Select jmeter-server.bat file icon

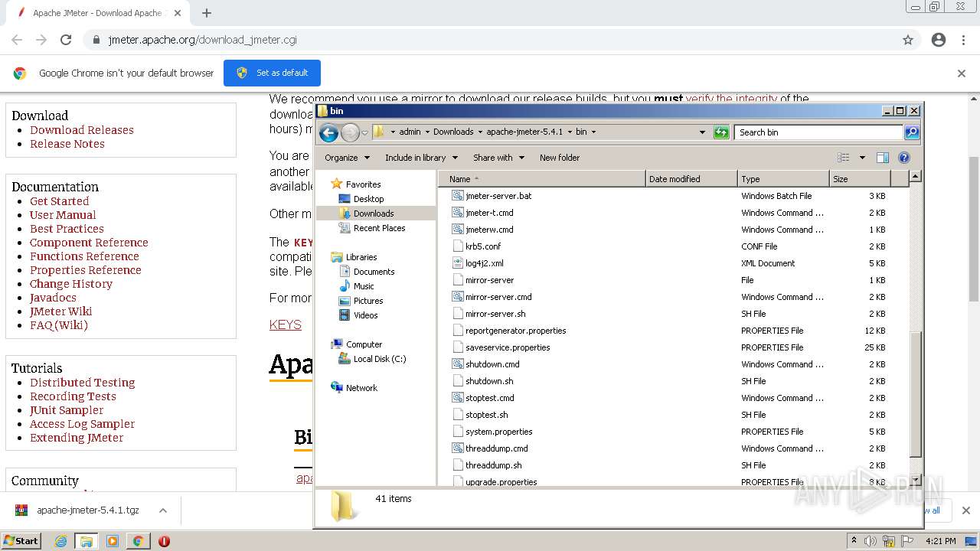458,196
